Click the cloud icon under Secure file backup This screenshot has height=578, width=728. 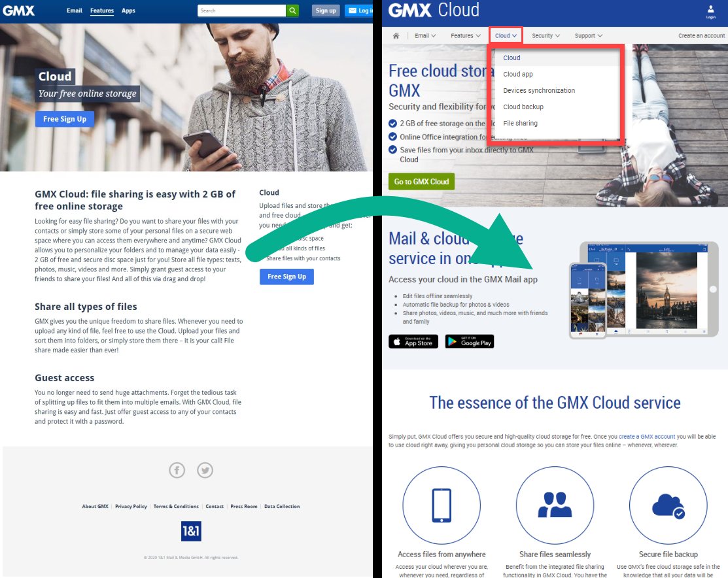pyautogui.click(x=668, y=505)
